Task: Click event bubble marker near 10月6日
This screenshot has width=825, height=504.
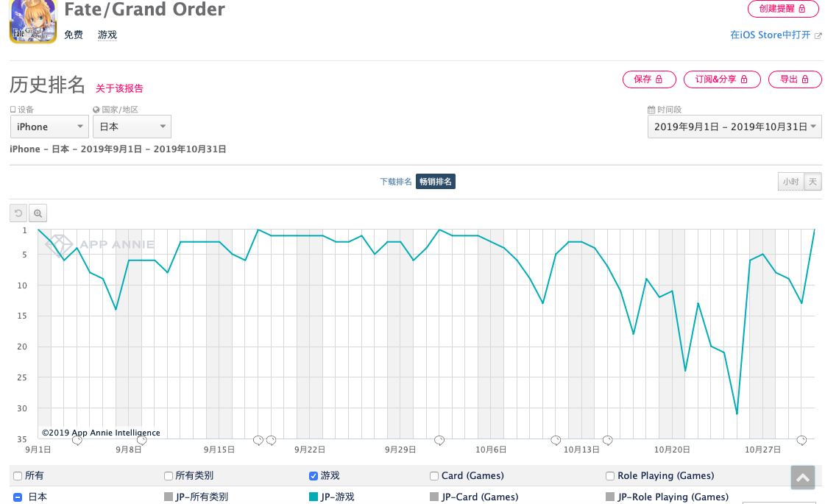Action: tap(556, 440)
